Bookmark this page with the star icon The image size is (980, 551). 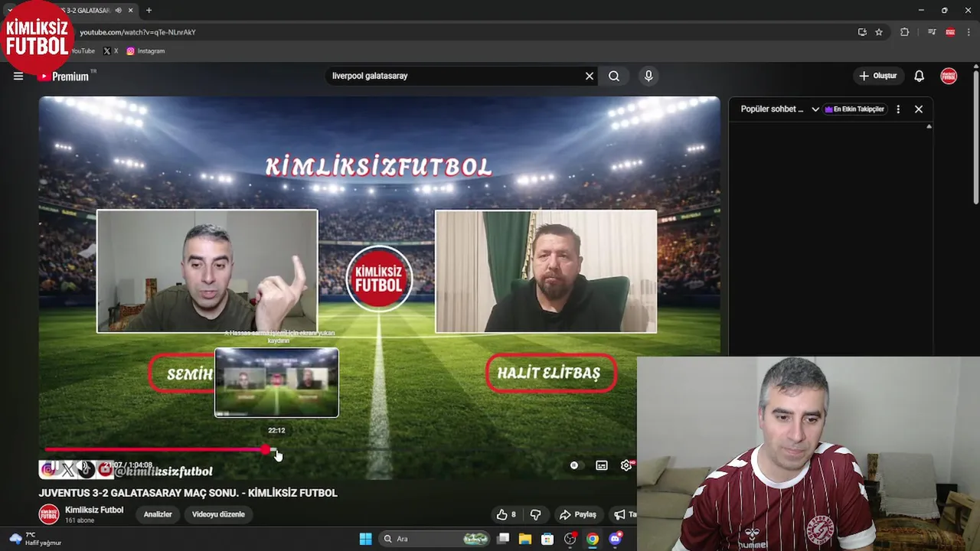click(x=879, y=32)
